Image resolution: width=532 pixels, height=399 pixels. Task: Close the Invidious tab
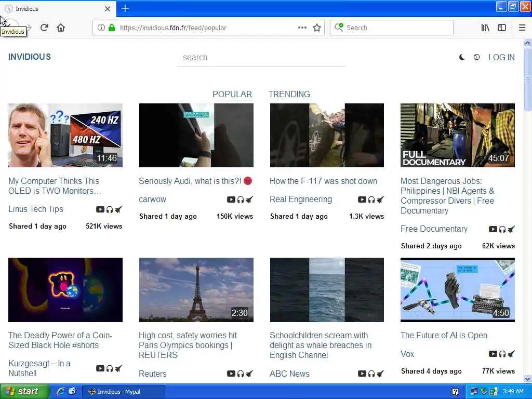107,8
